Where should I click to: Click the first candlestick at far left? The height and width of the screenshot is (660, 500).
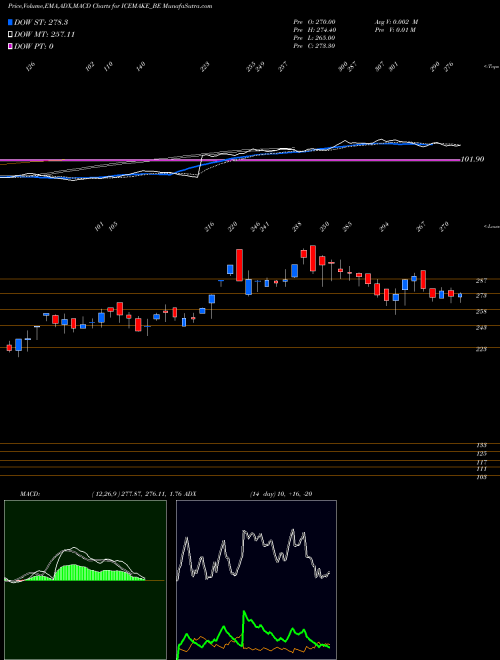pos(9,347)
